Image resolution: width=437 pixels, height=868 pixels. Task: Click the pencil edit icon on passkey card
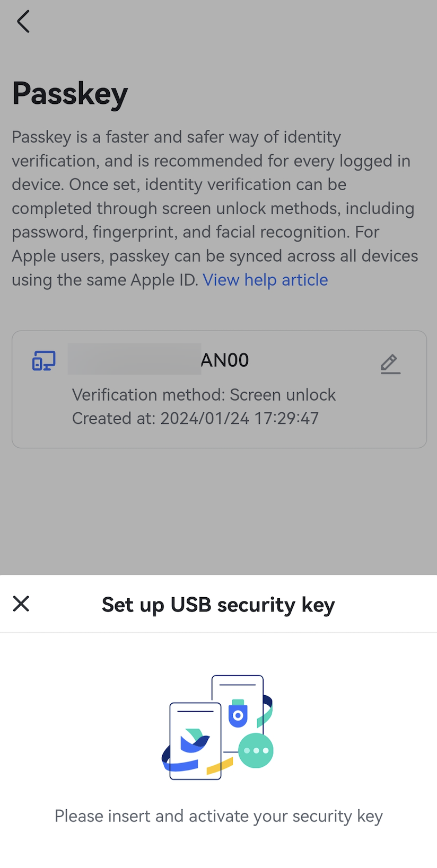[390, 364]
